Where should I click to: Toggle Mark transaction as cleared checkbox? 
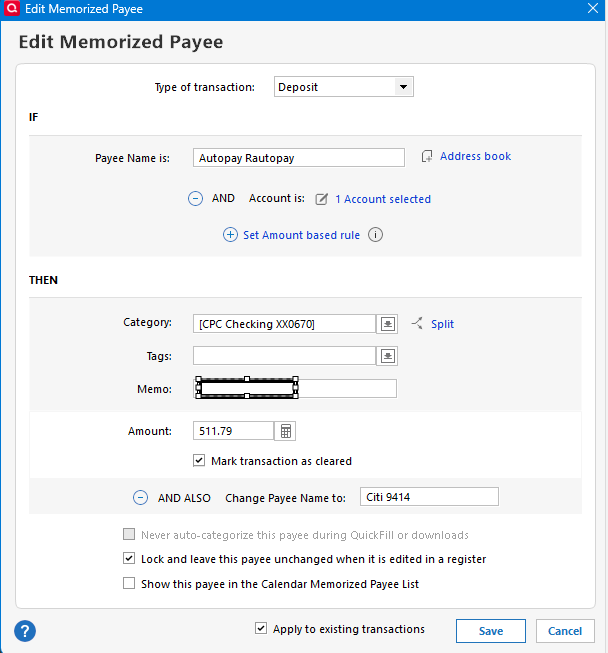click(199, 461)
